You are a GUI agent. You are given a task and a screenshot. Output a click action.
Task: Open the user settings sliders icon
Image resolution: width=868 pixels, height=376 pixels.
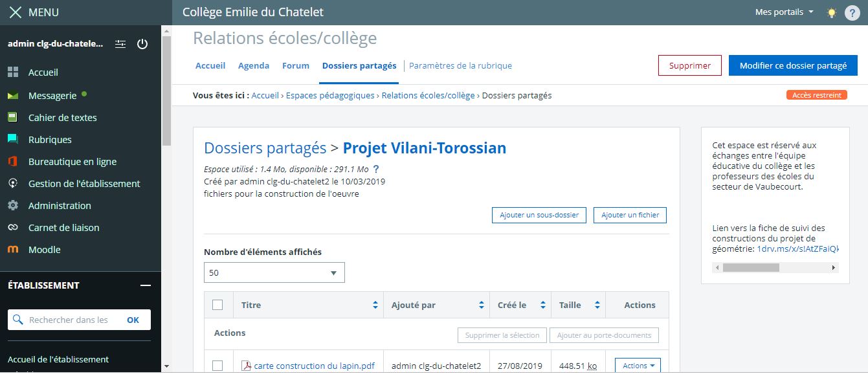pyautogui.click(x=120, y=44)
